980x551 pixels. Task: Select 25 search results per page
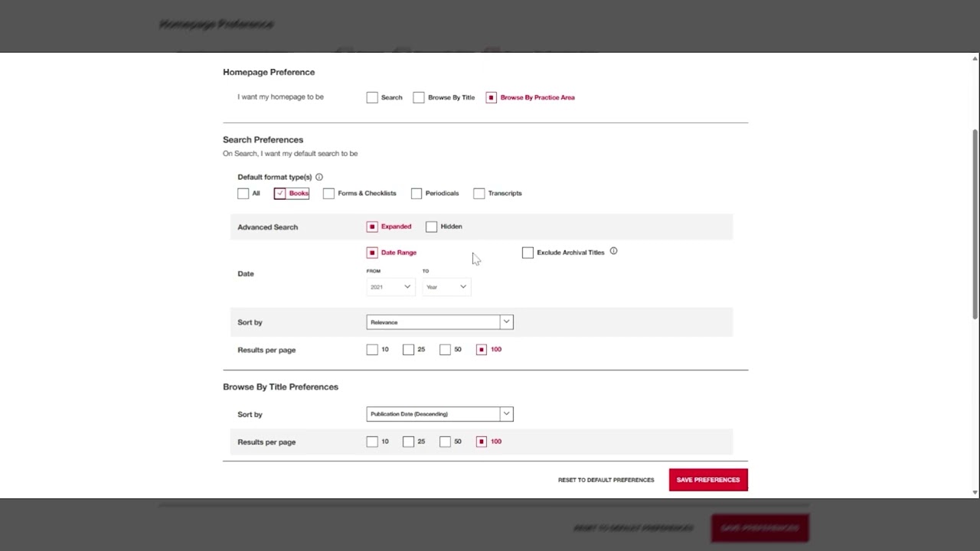click(x=409, y=350)
